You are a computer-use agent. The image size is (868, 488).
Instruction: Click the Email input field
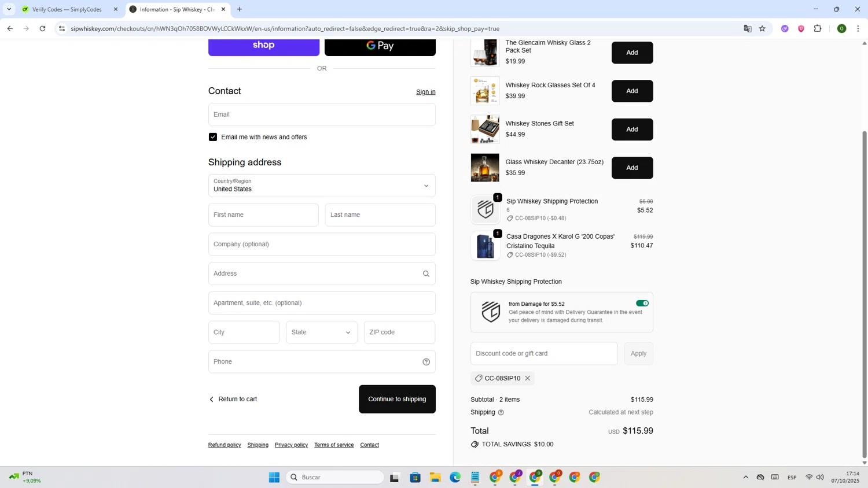tap(322, 114)
